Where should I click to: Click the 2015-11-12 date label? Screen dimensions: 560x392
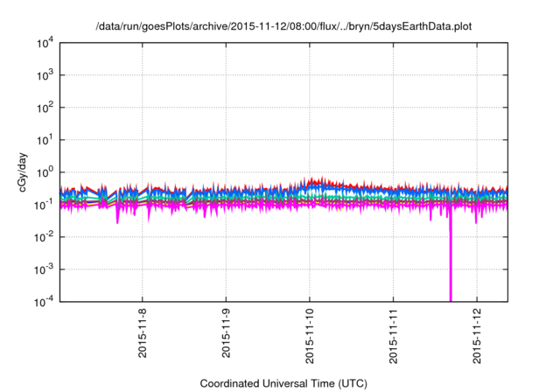coord(477,336)
